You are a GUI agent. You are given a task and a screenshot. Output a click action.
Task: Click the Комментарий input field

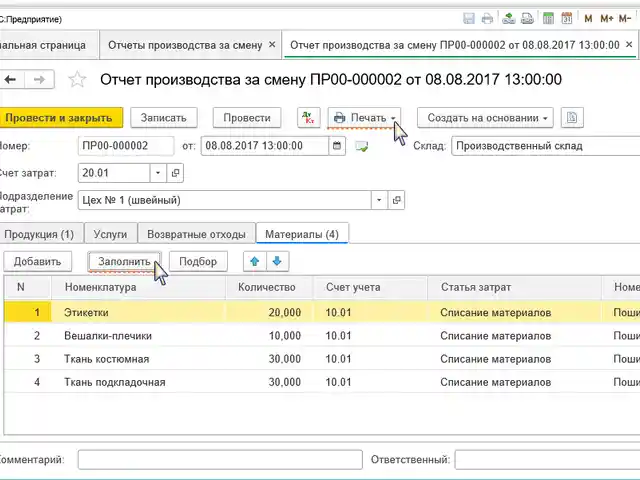[x=220, y=460]
